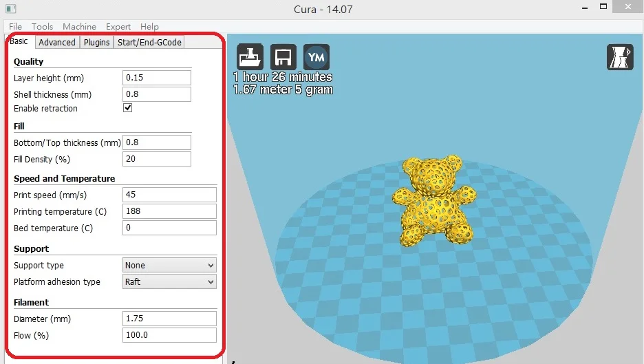The height and width of the screenshot is (364, 644).
Task: Click the Flow (%) input field
Action: click(x=169, y=335)
